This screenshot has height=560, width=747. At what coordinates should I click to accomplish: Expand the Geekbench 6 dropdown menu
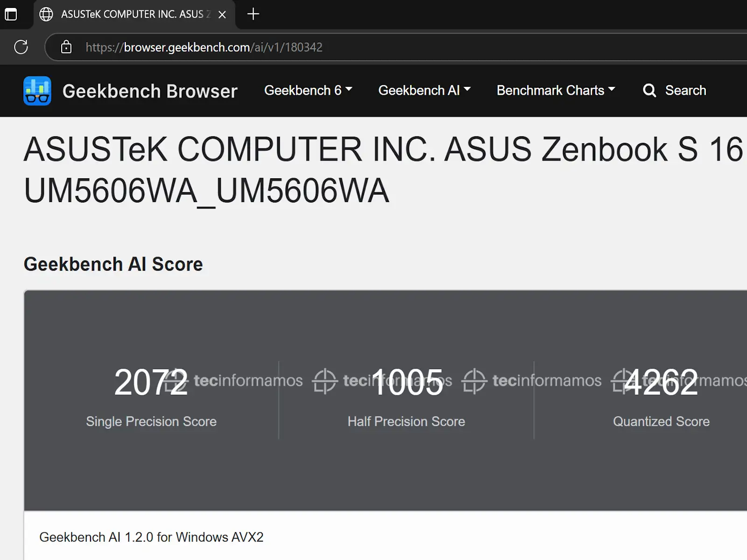click(308, 91)
